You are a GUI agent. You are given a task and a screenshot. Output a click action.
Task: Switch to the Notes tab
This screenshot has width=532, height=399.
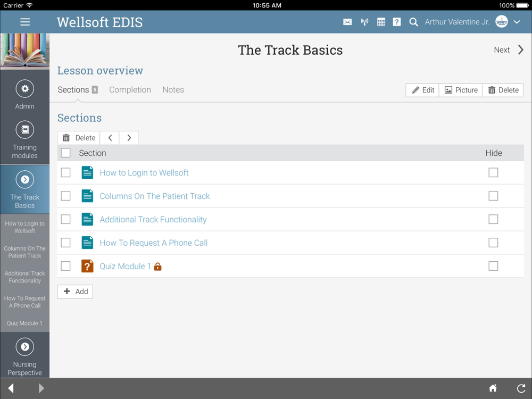point(173,89)
